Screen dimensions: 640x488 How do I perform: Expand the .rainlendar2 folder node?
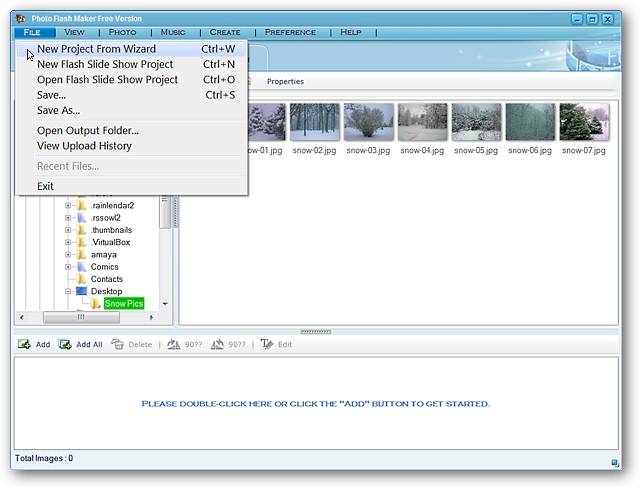click(x=68, y=205)
